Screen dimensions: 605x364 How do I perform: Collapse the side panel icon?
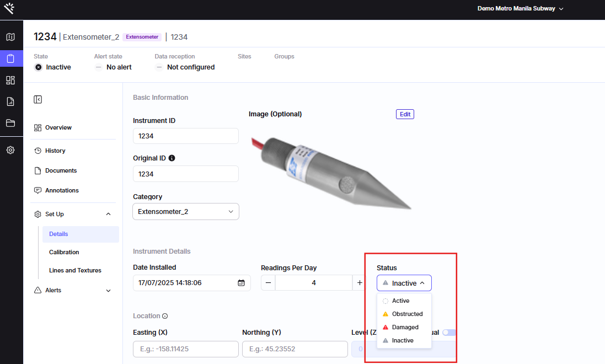coord(38,99)
